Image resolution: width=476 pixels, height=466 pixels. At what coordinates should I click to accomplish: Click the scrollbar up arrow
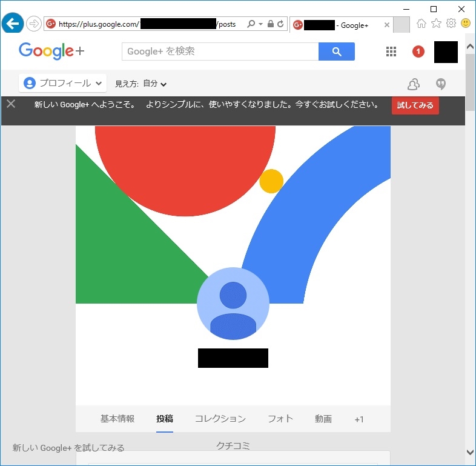point(470,47)
